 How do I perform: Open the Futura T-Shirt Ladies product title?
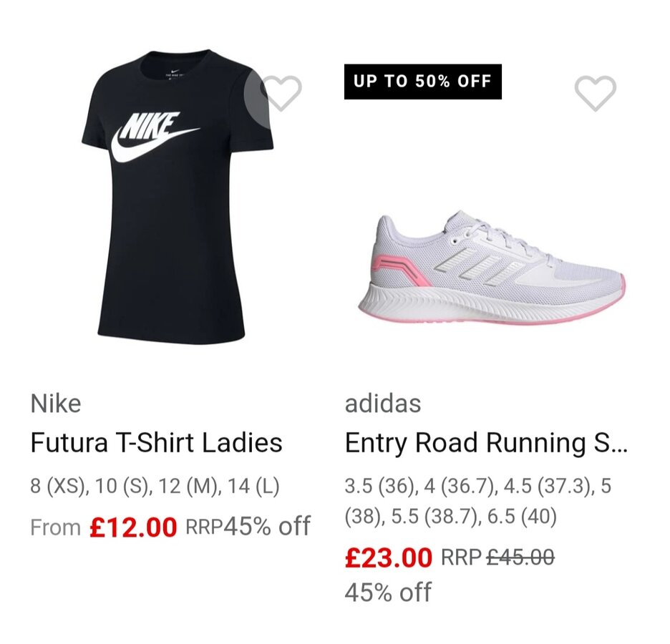[x=156, y=443]
